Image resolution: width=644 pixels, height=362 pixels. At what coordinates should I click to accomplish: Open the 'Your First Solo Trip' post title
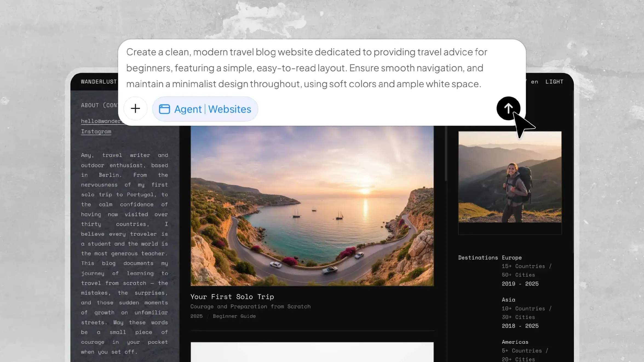click(232, 297)
